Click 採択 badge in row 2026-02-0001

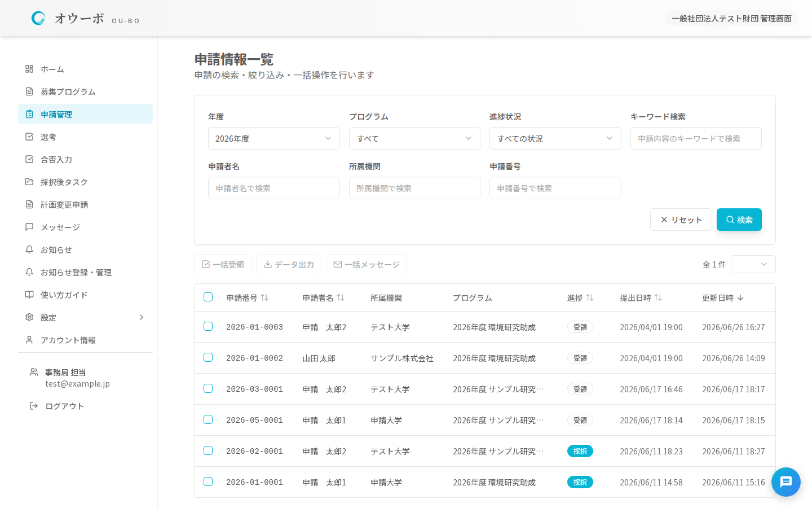[x=580, y=451]
